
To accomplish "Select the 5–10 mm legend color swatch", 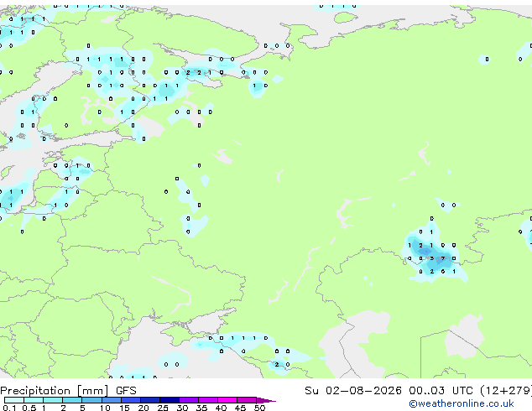I will 91,400.
